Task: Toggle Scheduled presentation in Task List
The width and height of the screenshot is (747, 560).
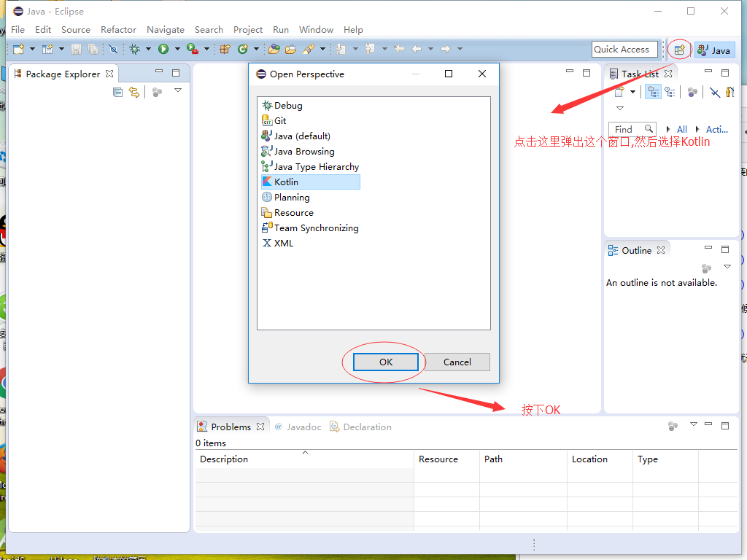Action: (x=670, y=92)
